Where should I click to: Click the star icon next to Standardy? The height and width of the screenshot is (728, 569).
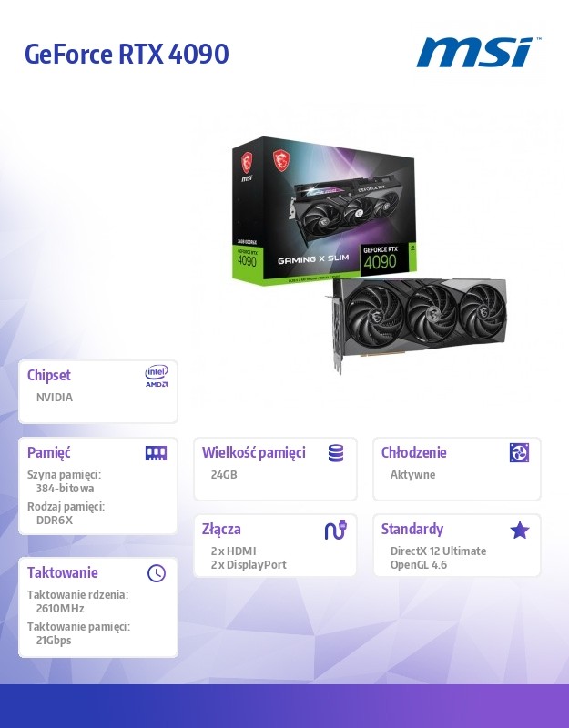[x=519, y=530]
